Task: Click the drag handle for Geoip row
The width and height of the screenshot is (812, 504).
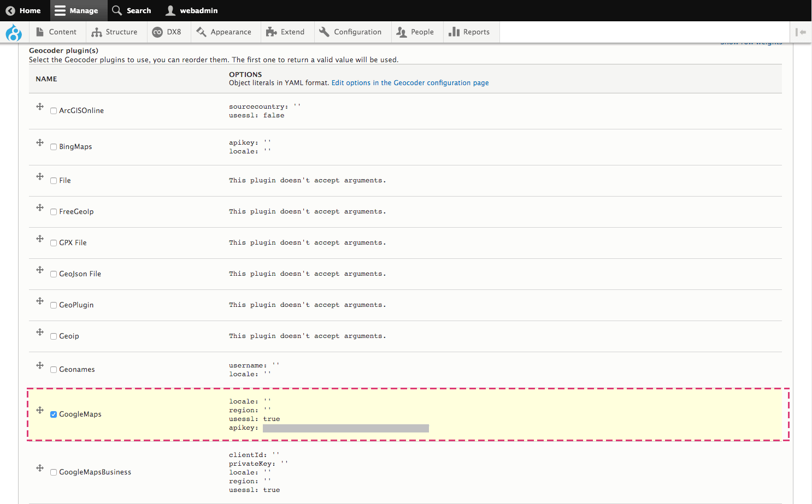Action: (x=40, y=332)
